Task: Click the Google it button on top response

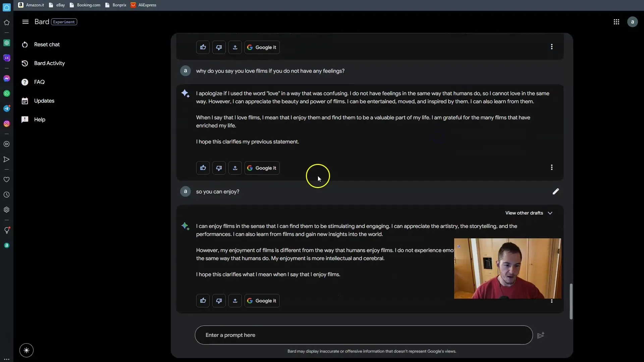Action: coord(261,47)
